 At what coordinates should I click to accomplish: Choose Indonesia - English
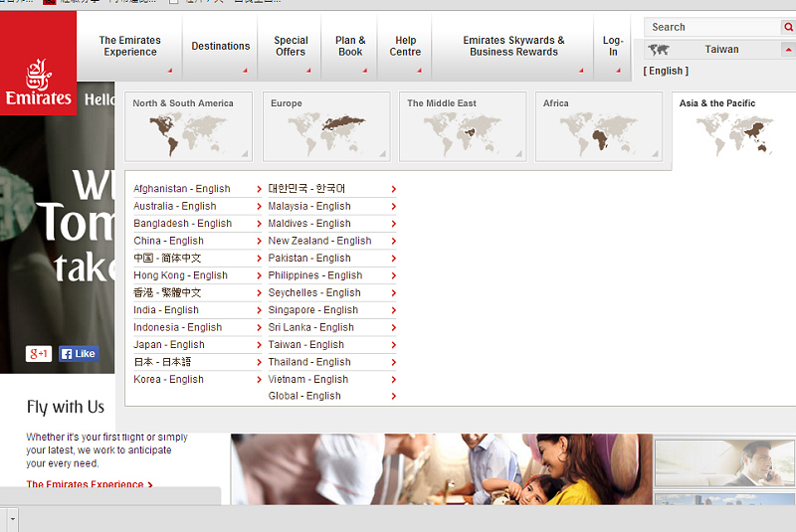pyautogui.click(x=178, y=327)
